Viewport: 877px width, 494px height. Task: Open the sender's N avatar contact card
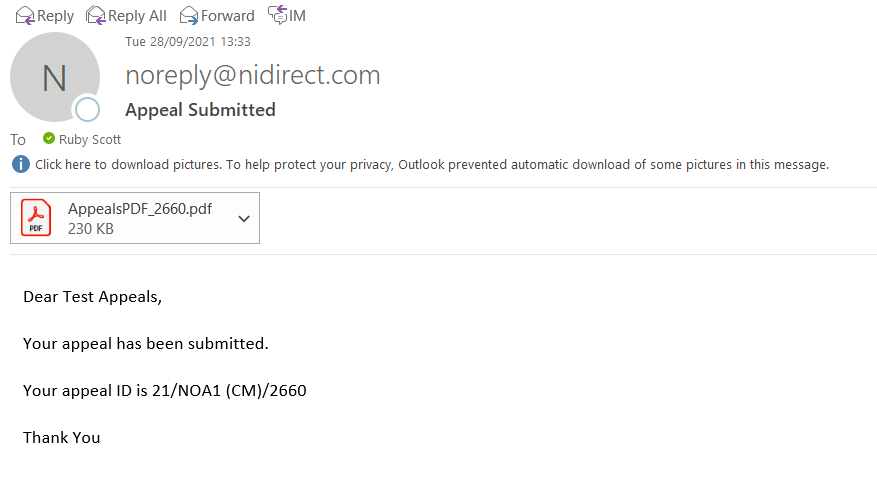[54, 77]
